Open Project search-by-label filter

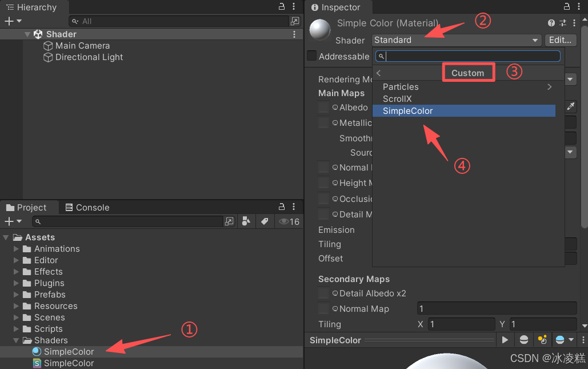pyautogui.click(x=265, y=221)
